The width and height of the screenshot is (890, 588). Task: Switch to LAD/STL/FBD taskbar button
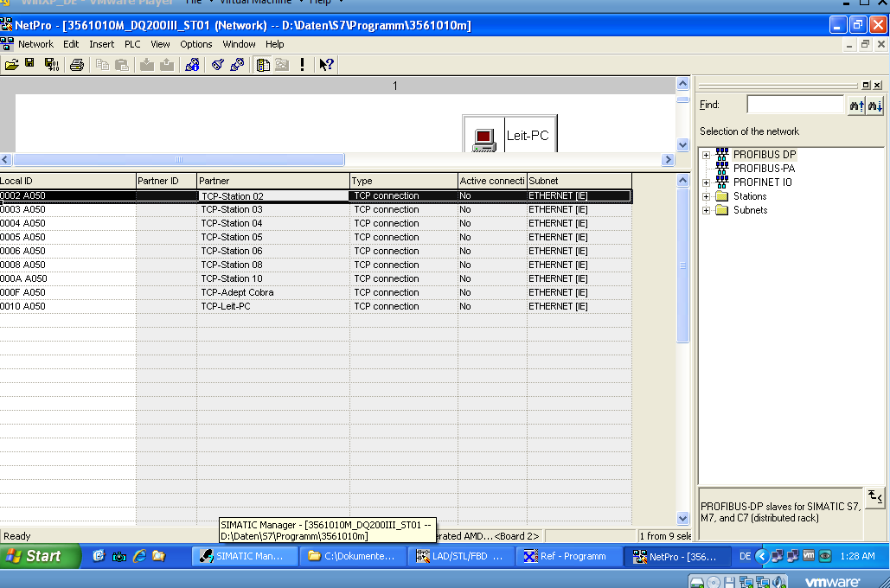tap(460, 556)
